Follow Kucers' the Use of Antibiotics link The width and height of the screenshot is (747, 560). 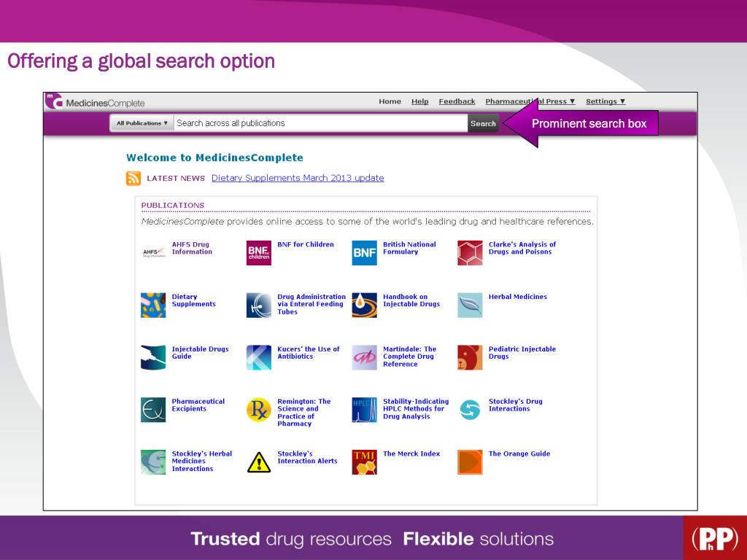(x=309, y=353)
